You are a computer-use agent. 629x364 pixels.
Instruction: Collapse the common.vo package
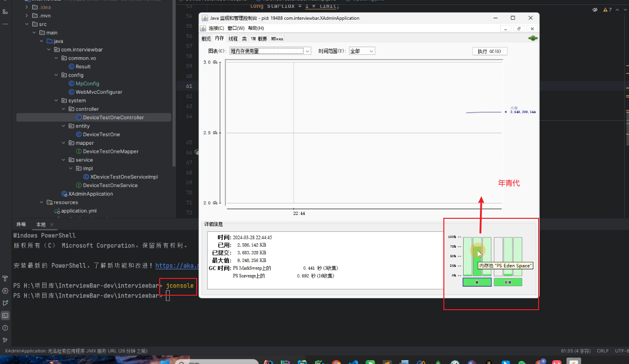coord(56,58)
